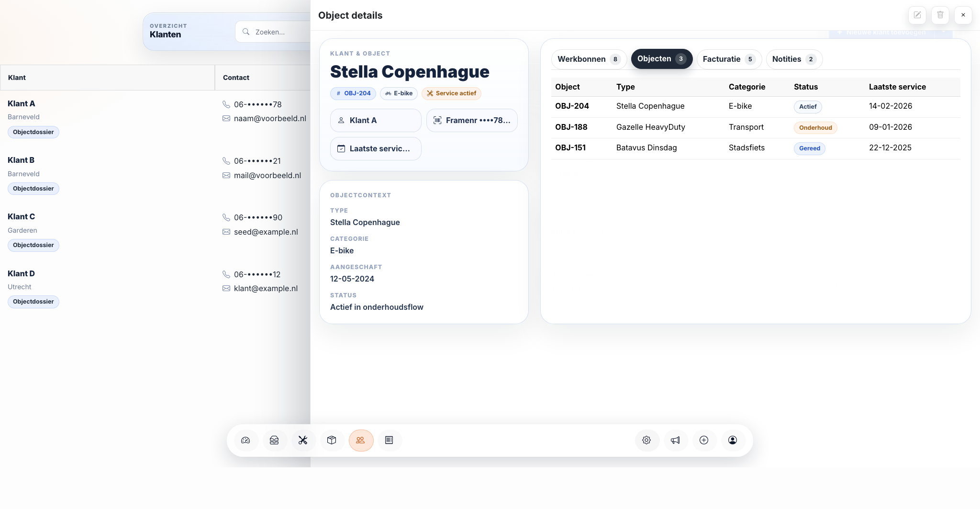The height and width of the screenshot is (509, 980).
Task: Click the envelope icon beside klant@example.nl
Action: click(x=226, y=288)
